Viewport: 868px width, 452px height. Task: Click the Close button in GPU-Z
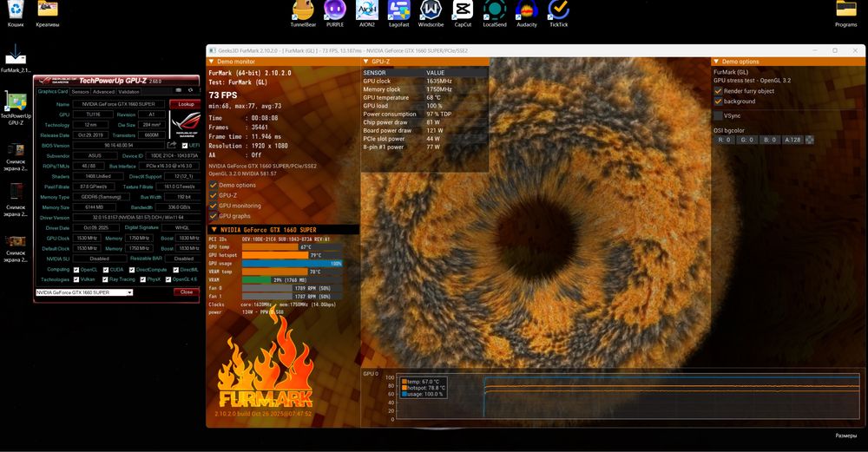187,292
